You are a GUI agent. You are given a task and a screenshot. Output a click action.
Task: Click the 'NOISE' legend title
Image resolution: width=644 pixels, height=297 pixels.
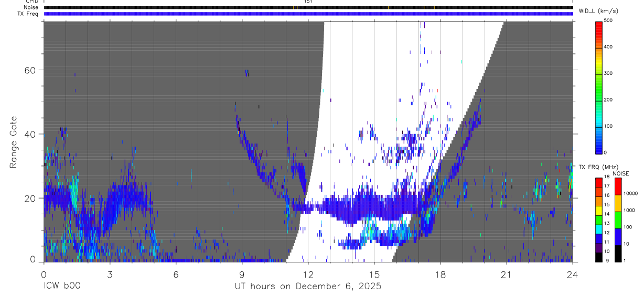point(620,174)
